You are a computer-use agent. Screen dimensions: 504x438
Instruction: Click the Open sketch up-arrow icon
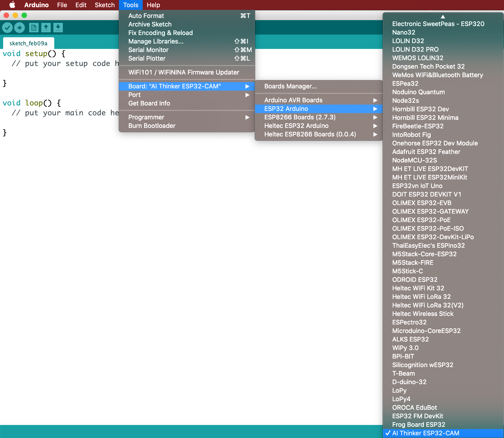(46, 28)
